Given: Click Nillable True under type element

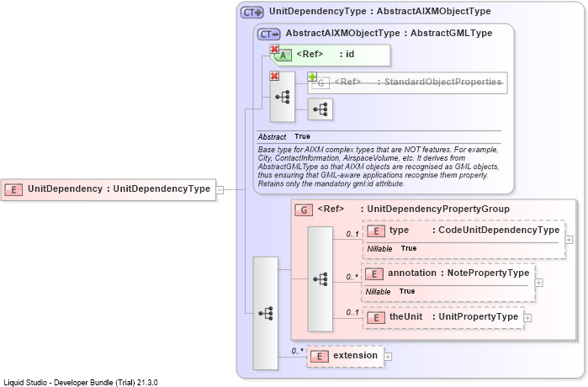Looking at the screenshot, I should [x=391, y=249].
